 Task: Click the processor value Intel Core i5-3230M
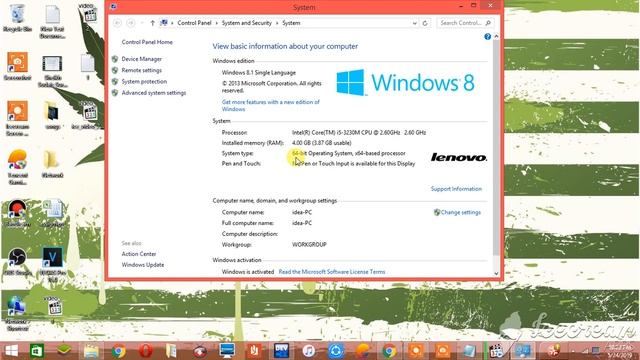pos(359,133)
